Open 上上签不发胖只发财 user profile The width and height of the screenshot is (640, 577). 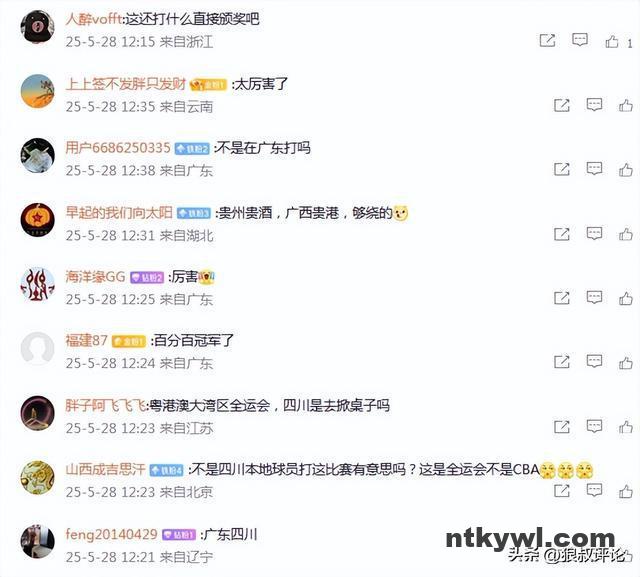[126, 84]
